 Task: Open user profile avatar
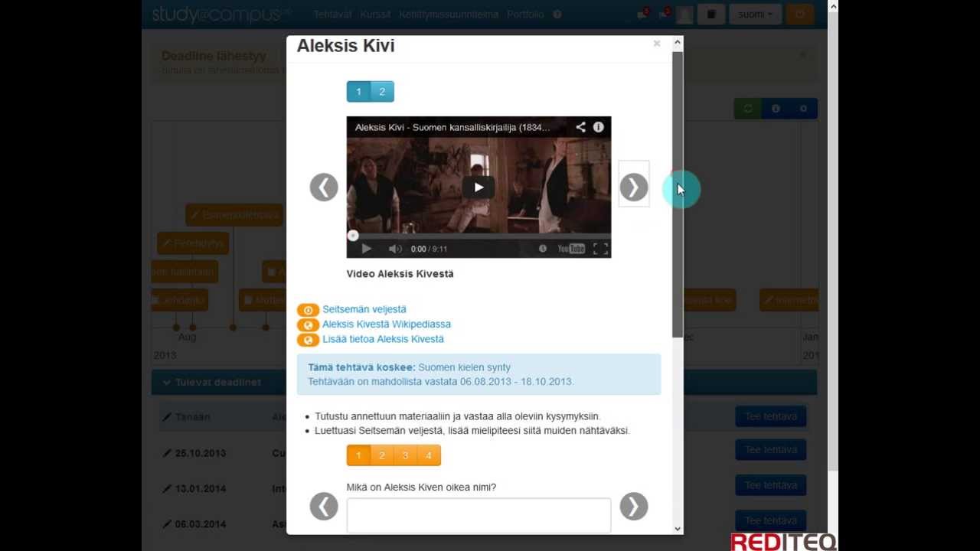(684, 15)
